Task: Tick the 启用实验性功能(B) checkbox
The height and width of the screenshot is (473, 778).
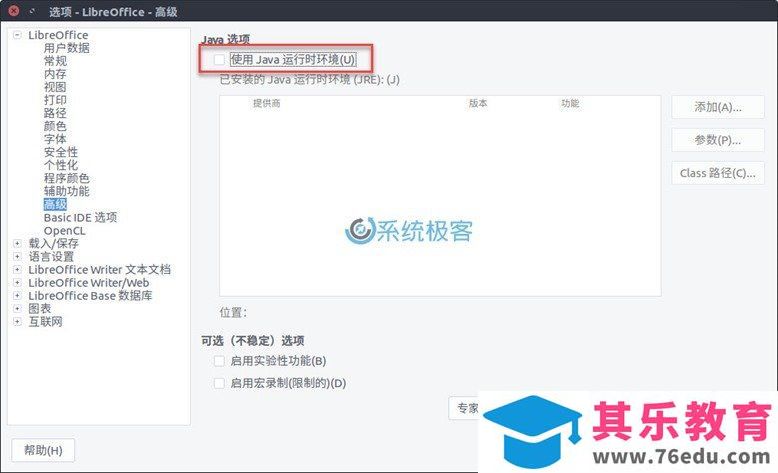Action: (x=219, y=361)
